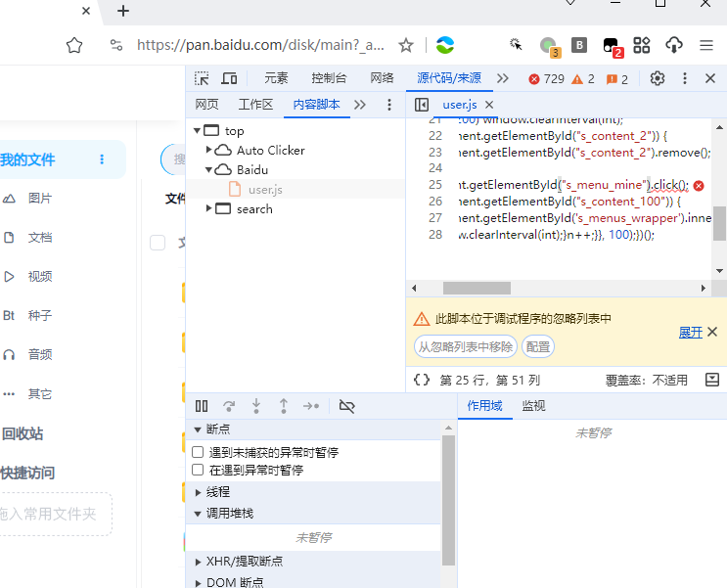Image resolution: width=727 pixels, height=588 pixels.
Task: Open the extension with badge 3
Action: click(550, 46)
